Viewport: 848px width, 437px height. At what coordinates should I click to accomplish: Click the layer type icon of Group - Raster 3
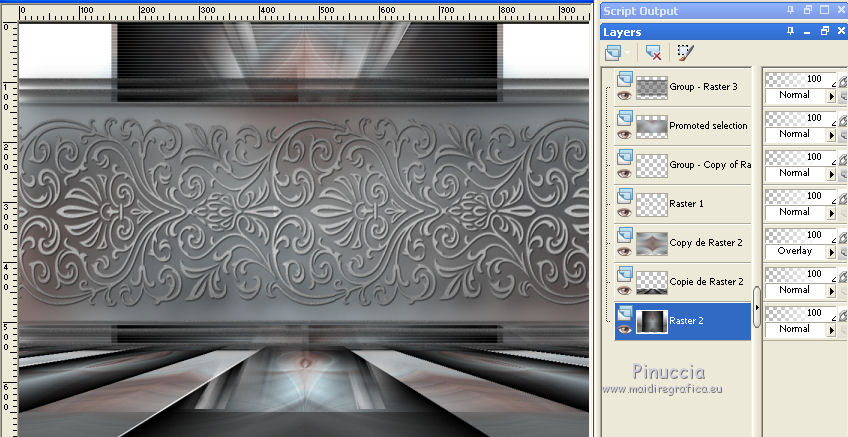tap(625, 80)
